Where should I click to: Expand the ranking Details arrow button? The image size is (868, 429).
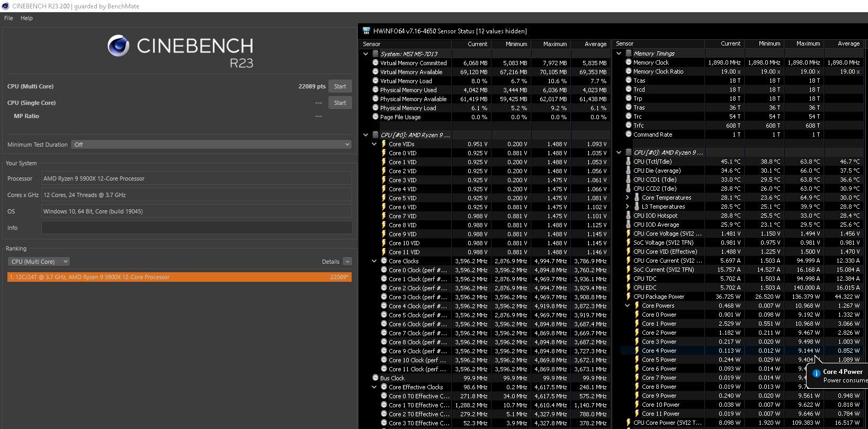point(347,262)
